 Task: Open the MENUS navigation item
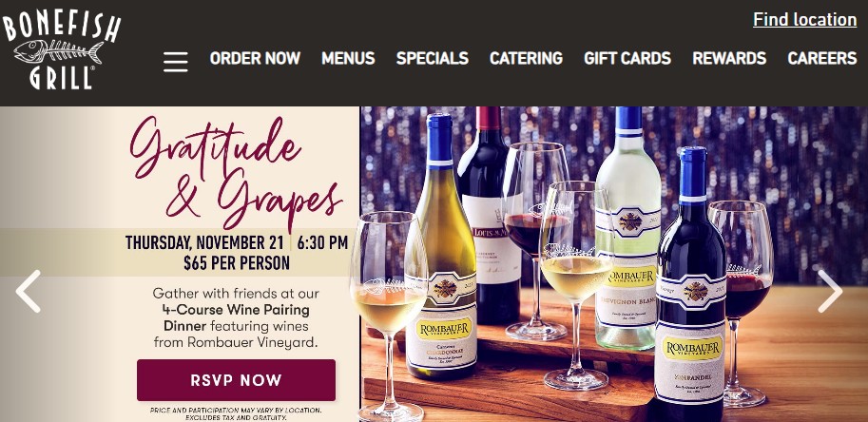click(x=348, y=58)
